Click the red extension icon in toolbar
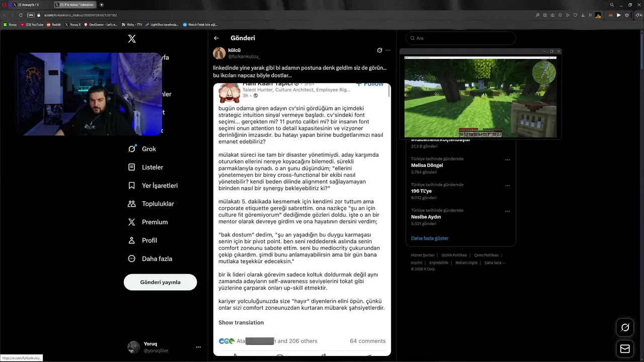Image resolution: width=644 pixels, height=362 pixels. coord(611,15)
